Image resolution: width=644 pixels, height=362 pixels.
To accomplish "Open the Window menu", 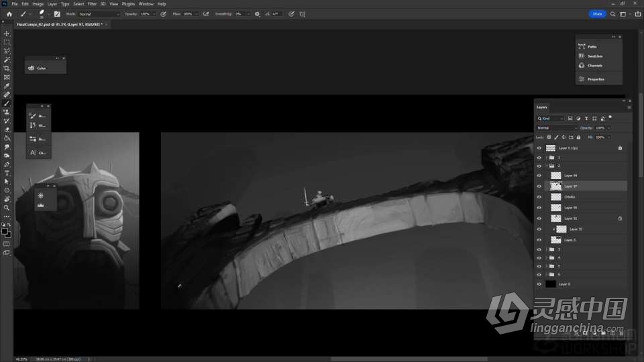I will click(146, 4).
